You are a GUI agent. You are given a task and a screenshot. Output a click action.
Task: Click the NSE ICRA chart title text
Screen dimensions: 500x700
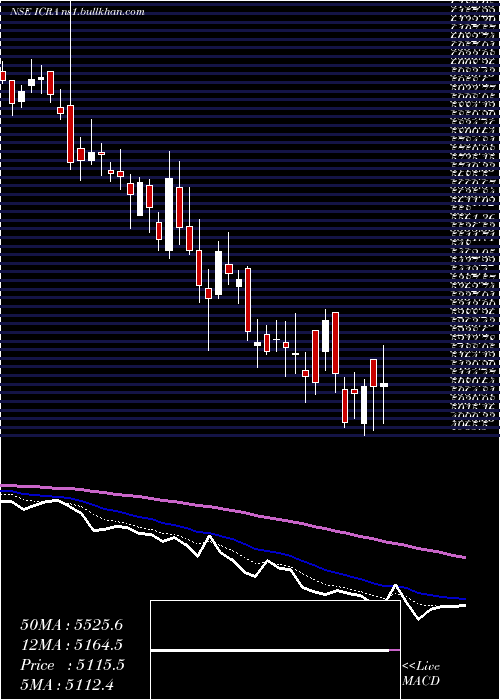(77, 12)
